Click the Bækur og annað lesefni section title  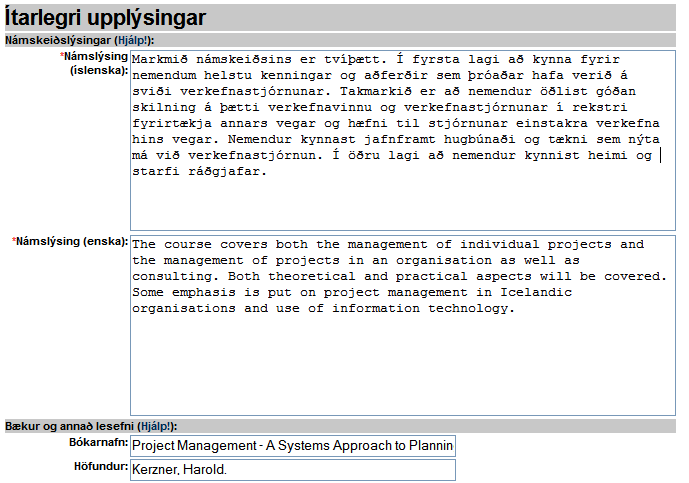click(68, 426)
